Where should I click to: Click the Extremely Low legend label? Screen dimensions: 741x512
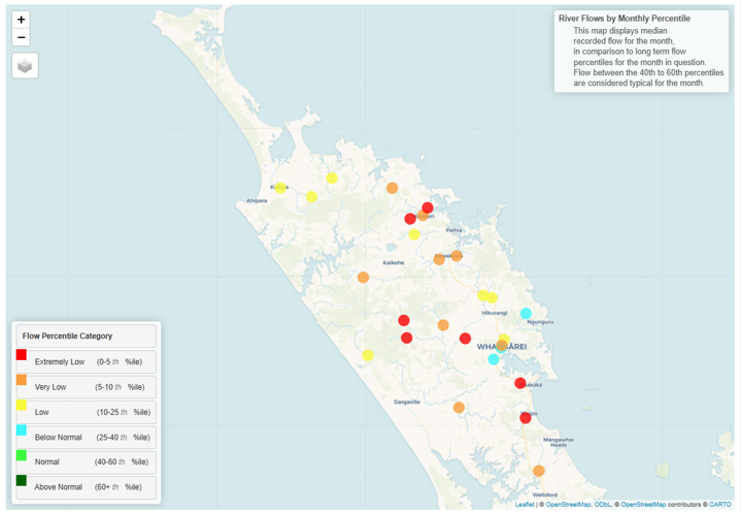click(60, 362)
